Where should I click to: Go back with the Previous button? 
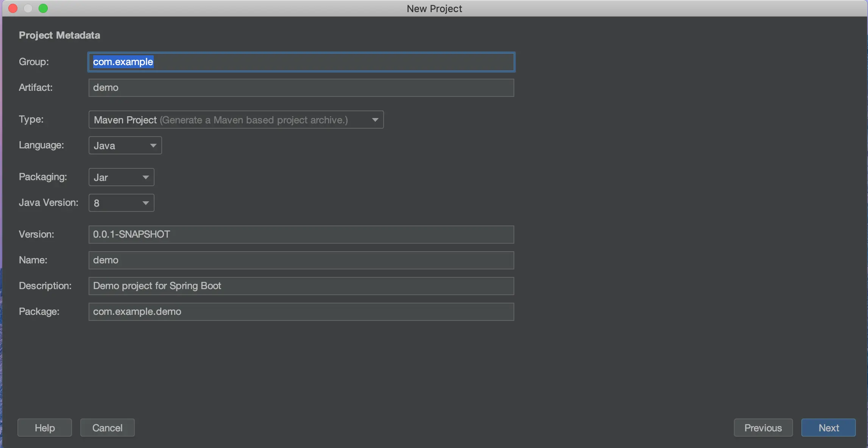[763, 428]
